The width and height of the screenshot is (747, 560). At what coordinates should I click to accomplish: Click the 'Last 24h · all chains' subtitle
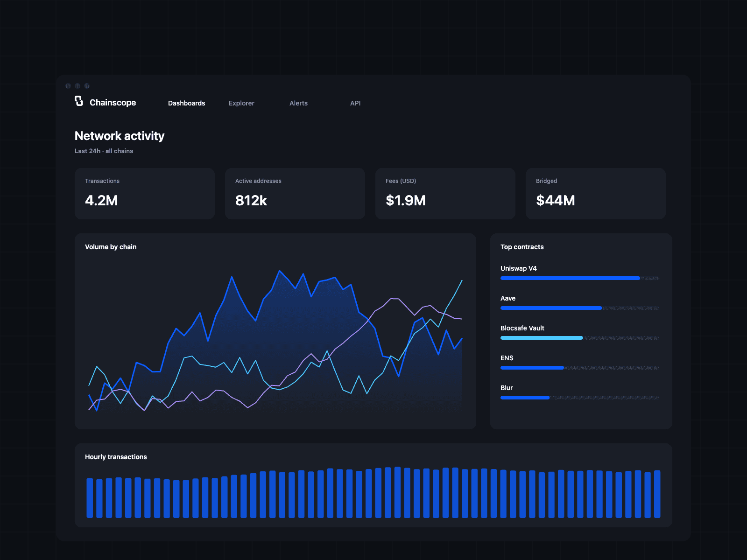pyautogui.click(x=104, y=151)
